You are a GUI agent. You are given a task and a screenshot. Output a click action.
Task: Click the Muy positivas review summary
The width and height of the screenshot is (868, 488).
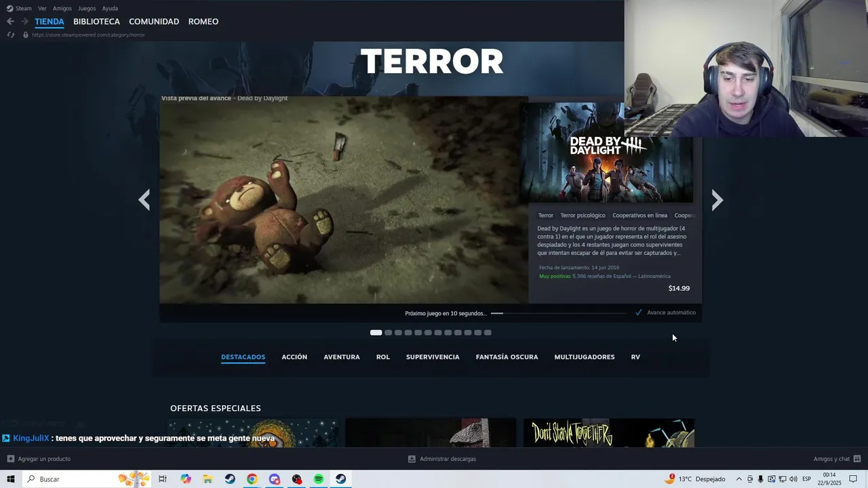tap(555, 277)
